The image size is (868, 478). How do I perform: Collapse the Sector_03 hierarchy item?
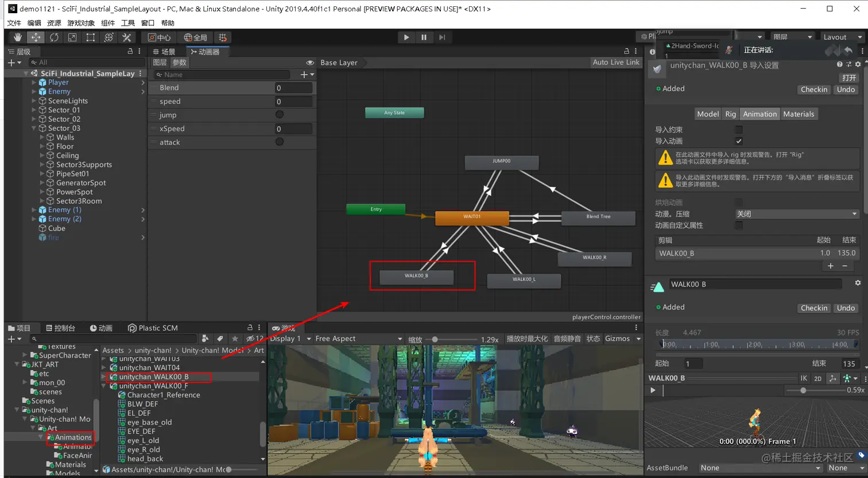[x=34, y=128]
